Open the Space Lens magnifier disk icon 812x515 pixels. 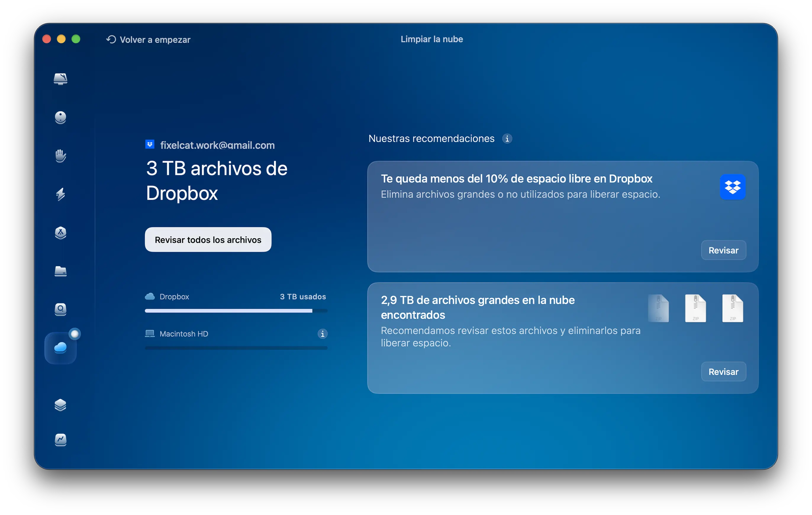60,309
